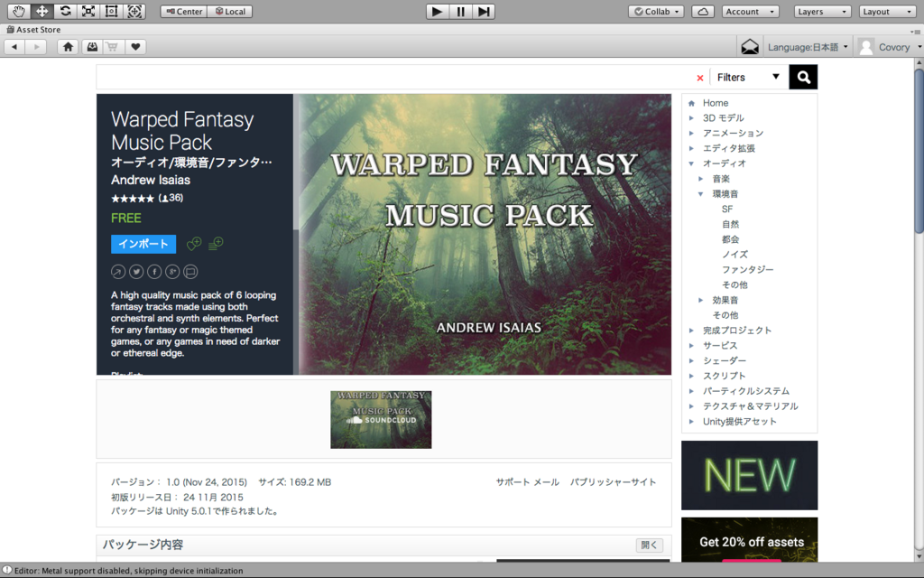924x578 pixels.
Task: Open the Get 20% off assets banner
Action: 749,540
